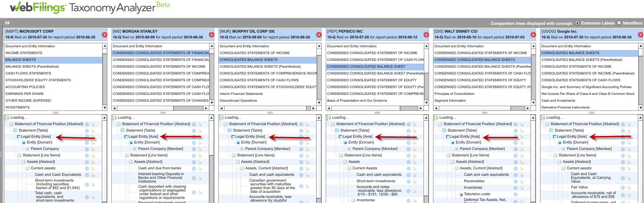Click blue circle in Disney's Television costs row

tap(516, 194)
